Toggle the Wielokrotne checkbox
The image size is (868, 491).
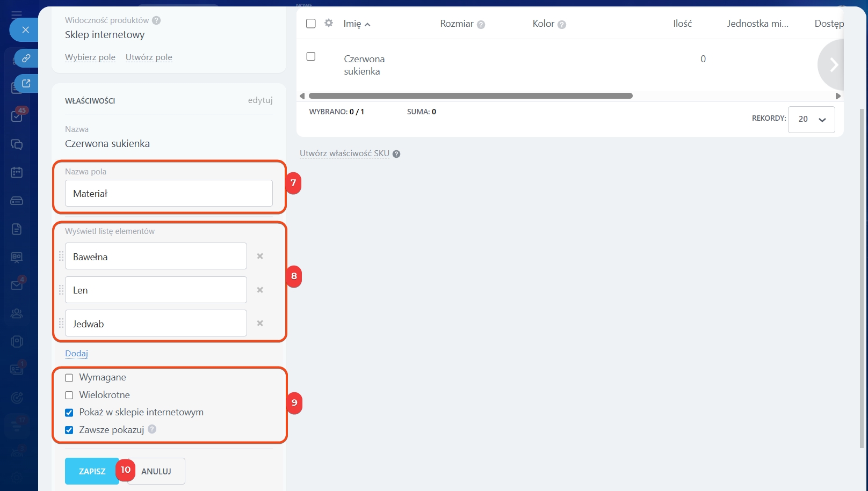[x=69, y=395]
